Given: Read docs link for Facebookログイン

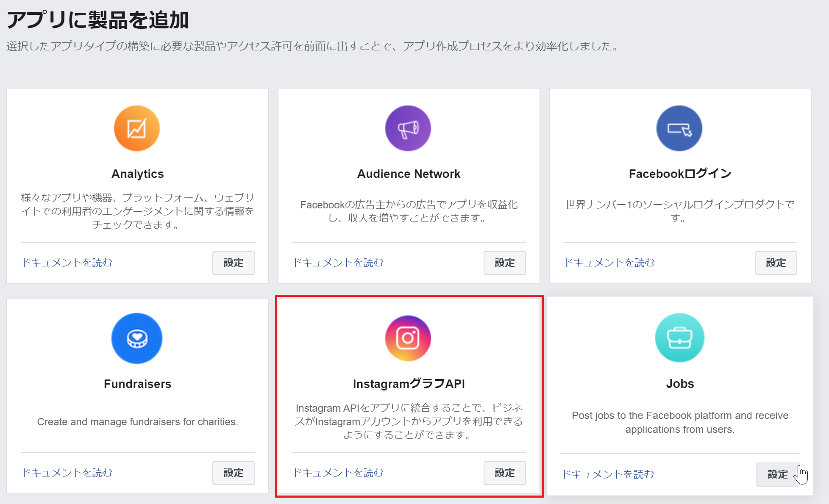Looking at the screenshot, I should pos(609,263).
